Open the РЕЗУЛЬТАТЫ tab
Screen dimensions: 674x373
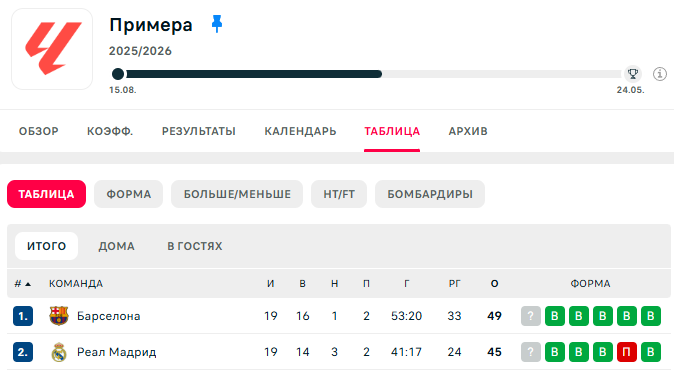point(199,131)
